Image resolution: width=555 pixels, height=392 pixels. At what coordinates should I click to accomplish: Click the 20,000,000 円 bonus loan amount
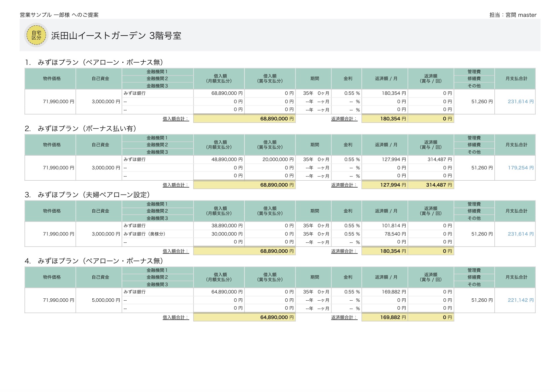point(278,159)
